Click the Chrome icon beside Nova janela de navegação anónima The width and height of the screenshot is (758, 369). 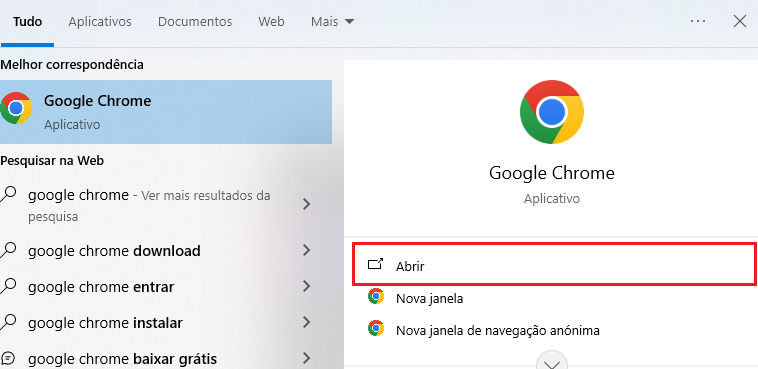tap(376, 329)
